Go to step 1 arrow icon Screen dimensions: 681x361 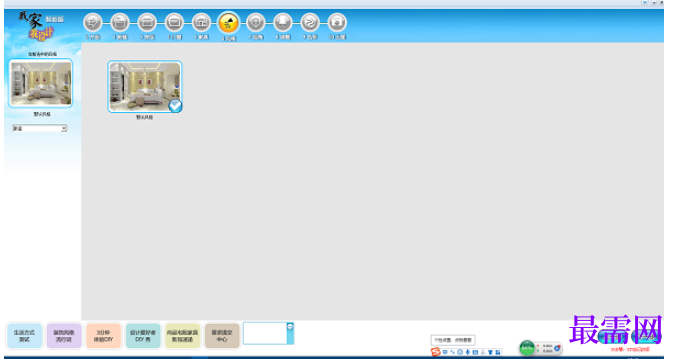pyautogui.click(x=93, y=22)
